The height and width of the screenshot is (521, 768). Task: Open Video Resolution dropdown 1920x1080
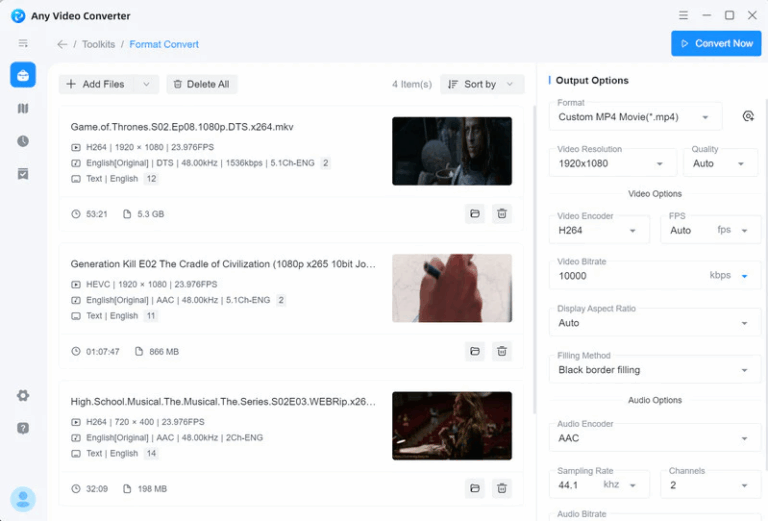coord(613,163)
